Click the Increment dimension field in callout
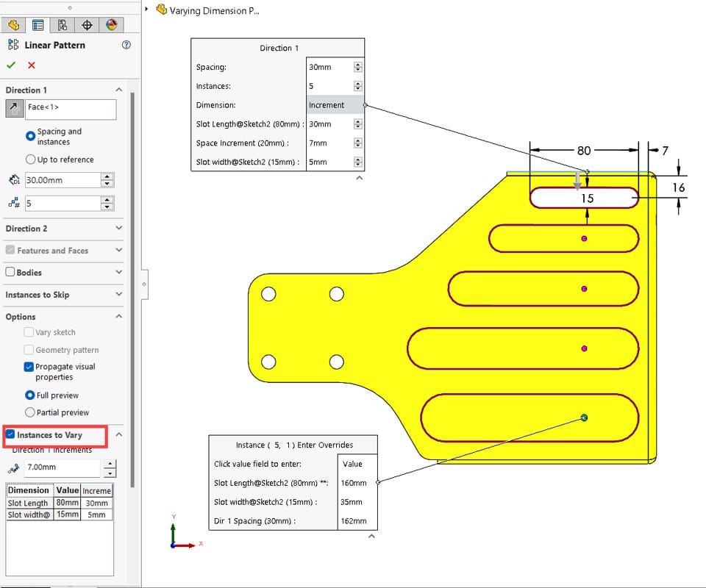This screenshot has width=706, height=588. click(x=335, y=105)
